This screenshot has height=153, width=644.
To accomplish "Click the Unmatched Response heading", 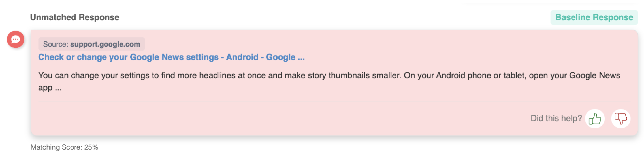I will (74, 18).
